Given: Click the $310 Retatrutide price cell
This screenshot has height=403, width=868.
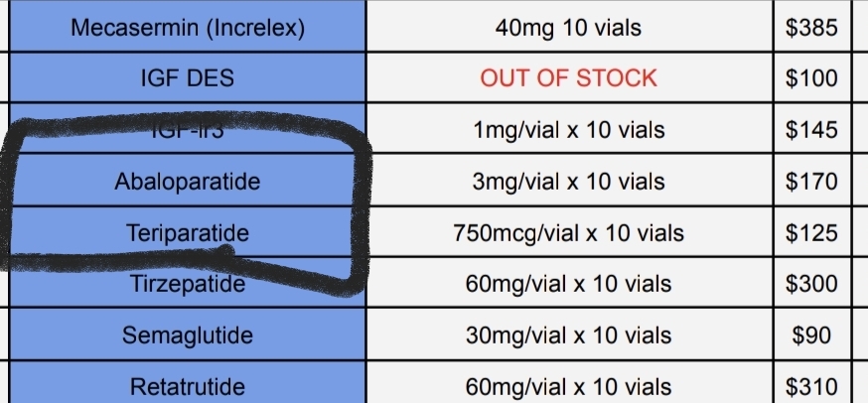Looking at the screenshot, I should pos(811,385).
